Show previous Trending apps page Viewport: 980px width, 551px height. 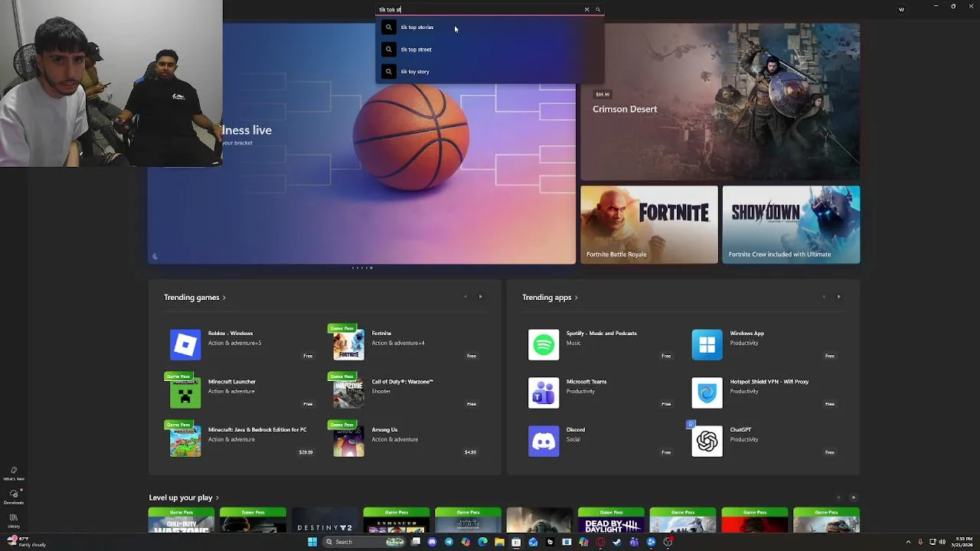(823, 297)
